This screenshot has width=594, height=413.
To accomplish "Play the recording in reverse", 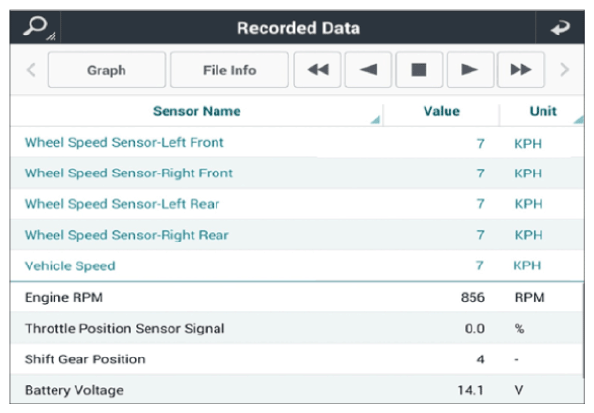I will (x=368, y=70).
